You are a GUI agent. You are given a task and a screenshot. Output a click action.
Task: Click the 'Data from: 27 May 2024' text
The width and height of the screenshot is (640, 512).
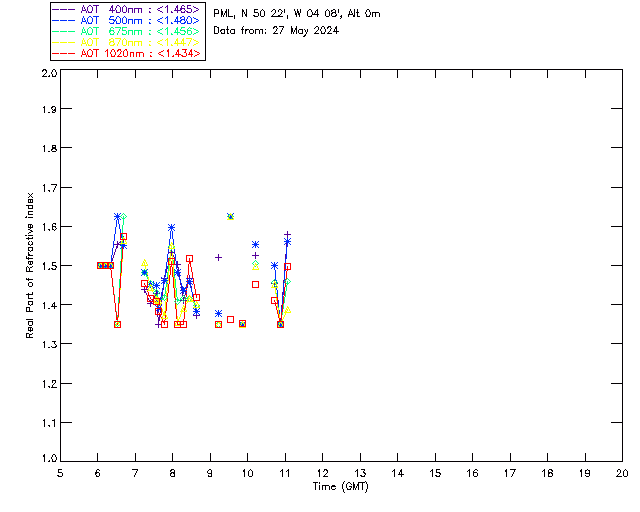click(x=276, y=31)
